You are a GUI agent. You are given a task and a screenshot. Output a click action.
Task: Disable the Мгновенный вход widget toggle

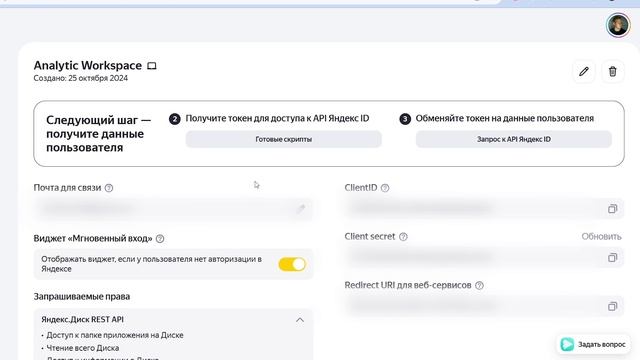coord(292,264)
